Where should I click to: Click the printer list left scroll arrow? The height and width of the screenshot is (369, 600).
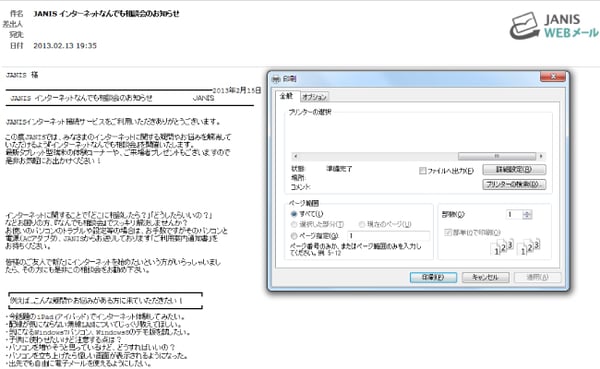point(295,156)
